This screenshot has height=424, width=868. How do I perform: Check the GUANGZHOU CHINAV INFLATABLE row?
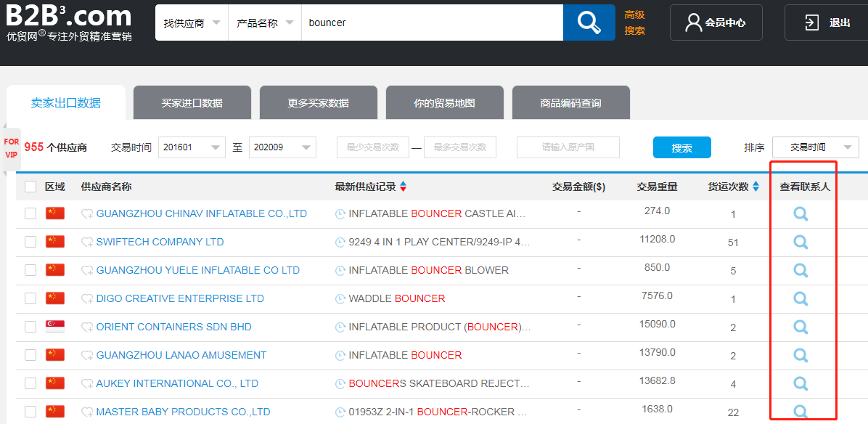point(30,213)
